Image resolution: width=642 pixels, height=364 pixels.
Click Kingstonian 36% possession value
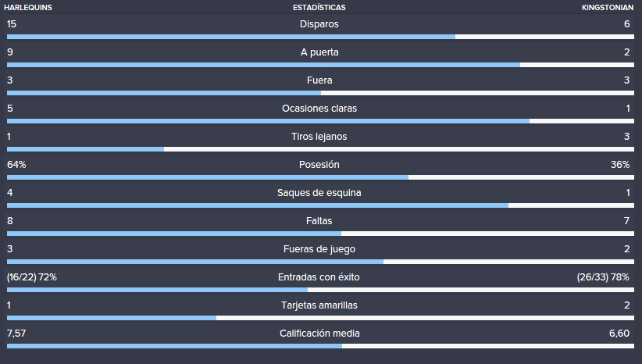pos(620,165)
